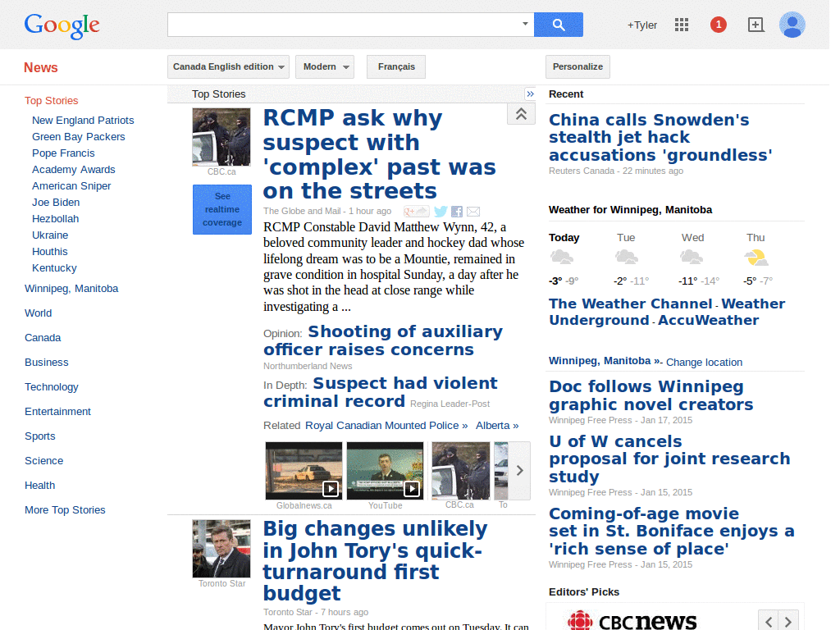Open China calls Snowden's hack headline
This screenshot has width=840, height=630.
click(660, 137)
